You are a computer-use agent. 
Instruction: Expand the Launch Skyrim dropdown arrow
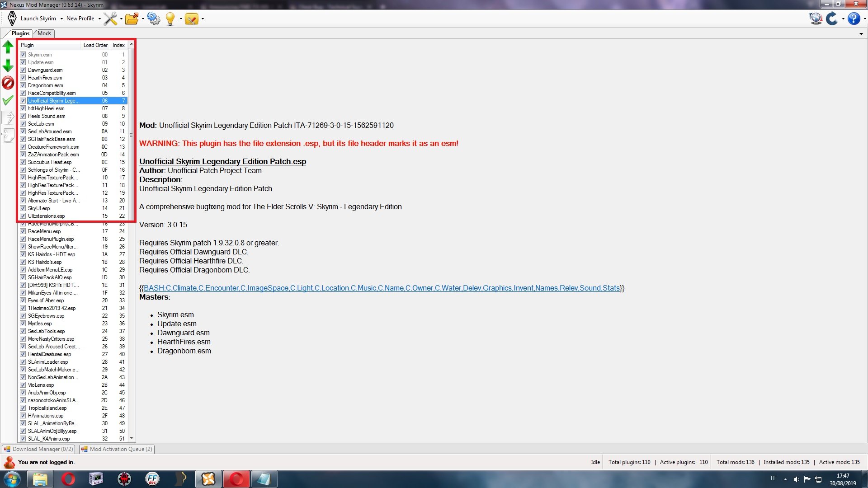click(61, 19)
